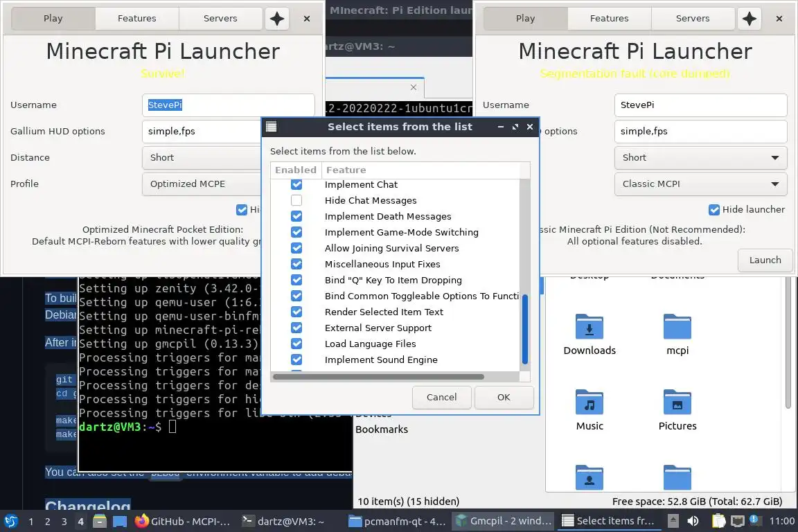The width and height of the screenshot is (798, 532).
Task: Click the notification update tray icon
Action: 754,520
